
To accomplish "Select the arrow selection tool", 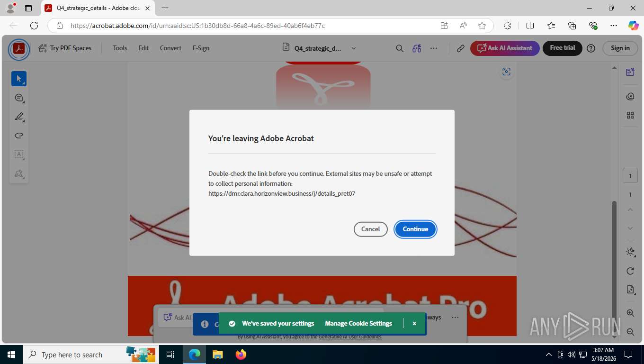I will tap(19, 79).
